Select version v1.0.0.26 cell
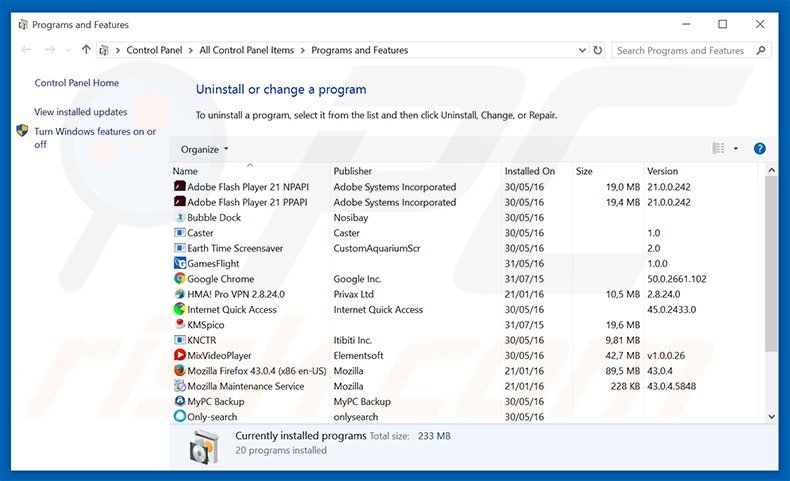Screen dimensions: 790x481 pyautogui.click(x=666, y=356)
